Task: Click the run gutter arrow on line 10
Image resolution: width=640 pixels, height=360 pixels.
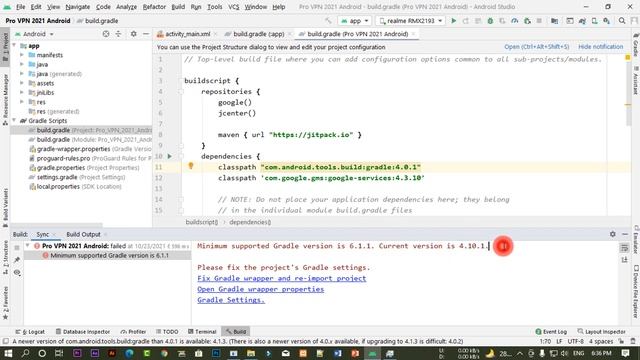Action: (170, 156)
